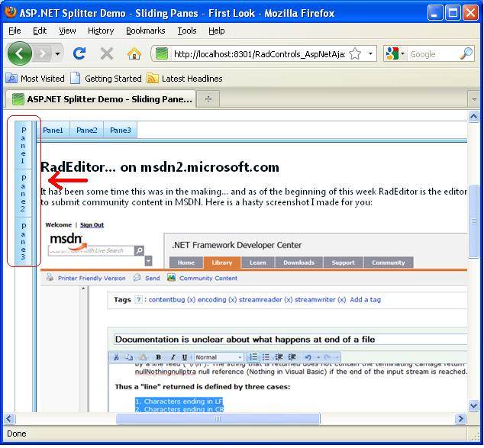This screenshot has height=448, width=484.
Task: Click the horizontal scrollbar right arrow
Action: 460,419
